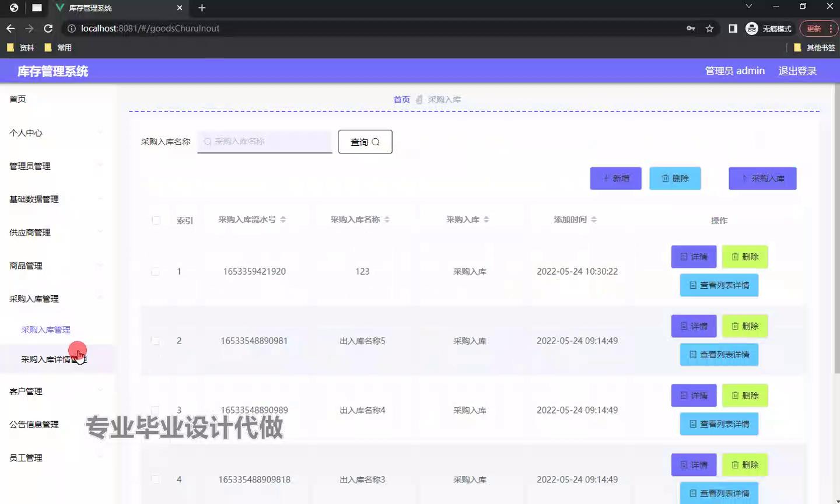Click the sort icon beside 采购入库流水号
Image resolution: width=840 pixels, height=504 pixels.
[283, 220]
